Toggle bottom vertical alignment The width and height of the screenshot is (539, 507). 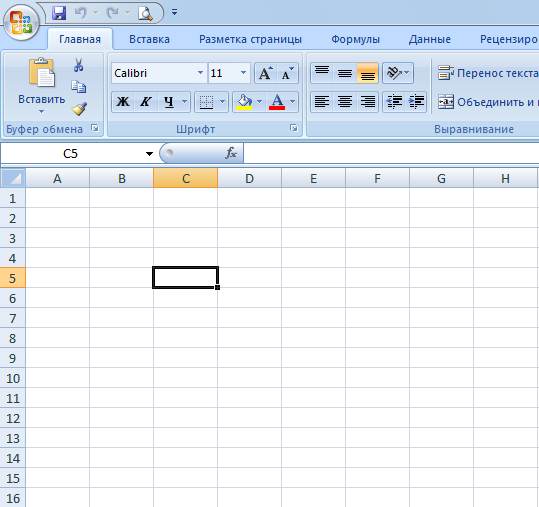point(367,73)
